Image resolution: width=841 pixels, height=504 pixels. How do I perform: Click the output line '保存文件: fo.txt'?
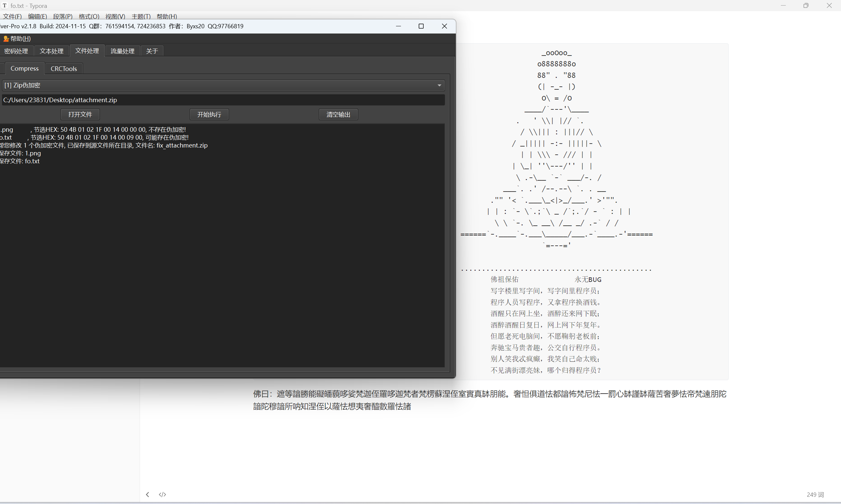(20, 161)
